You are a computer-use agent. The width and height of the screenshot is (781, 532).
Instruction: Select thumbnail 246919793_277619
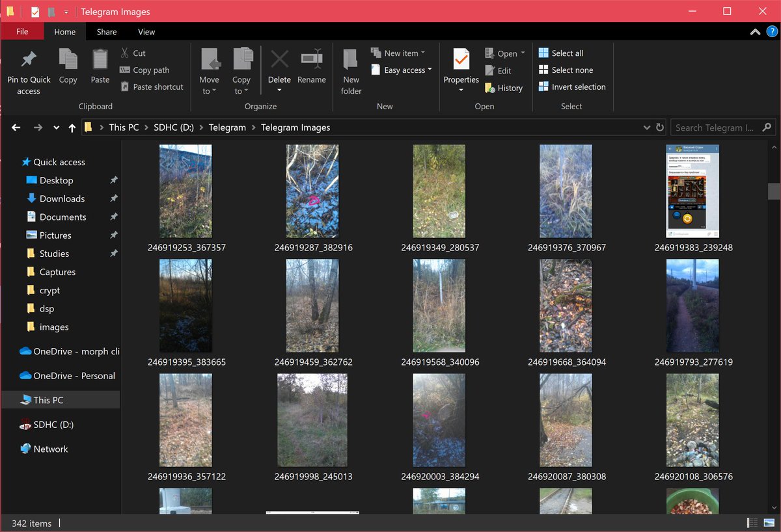tap(693, 306)
